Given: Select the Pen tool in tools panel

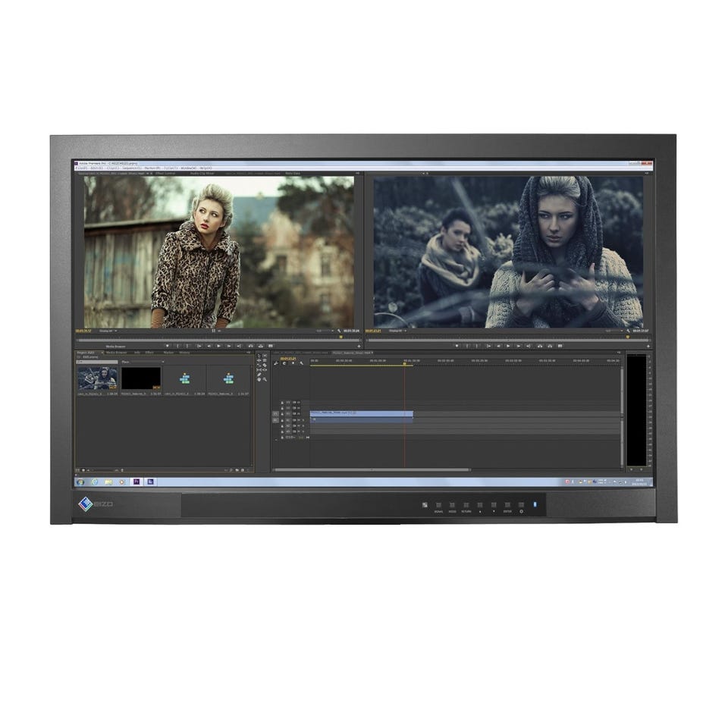Looking at the screenshot, I should pos(259,375).
